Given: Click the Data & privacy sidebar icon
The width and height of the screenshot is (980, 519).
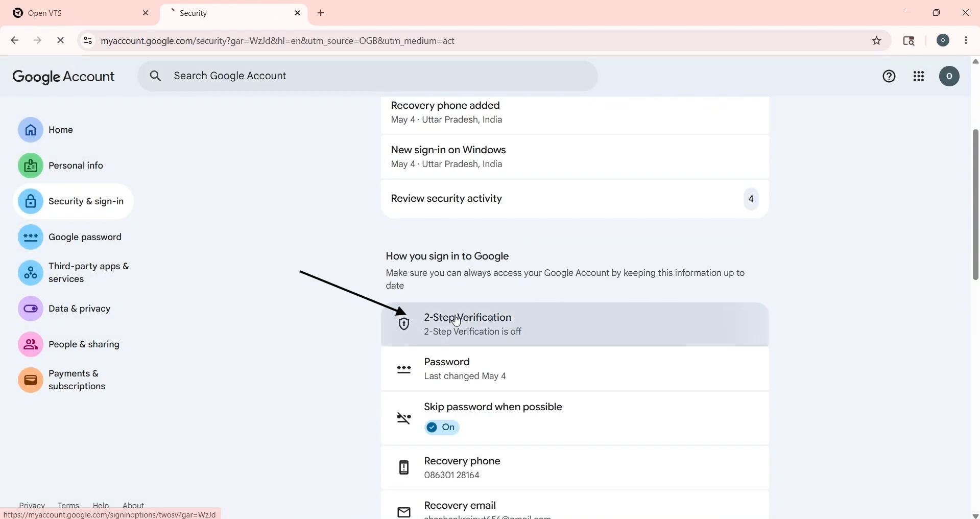Looking at the screenshot, I should click(x=31, y=309).
